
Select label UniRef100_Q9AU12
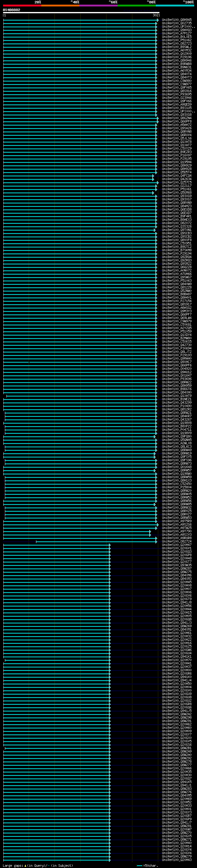(x=177, y=372)
